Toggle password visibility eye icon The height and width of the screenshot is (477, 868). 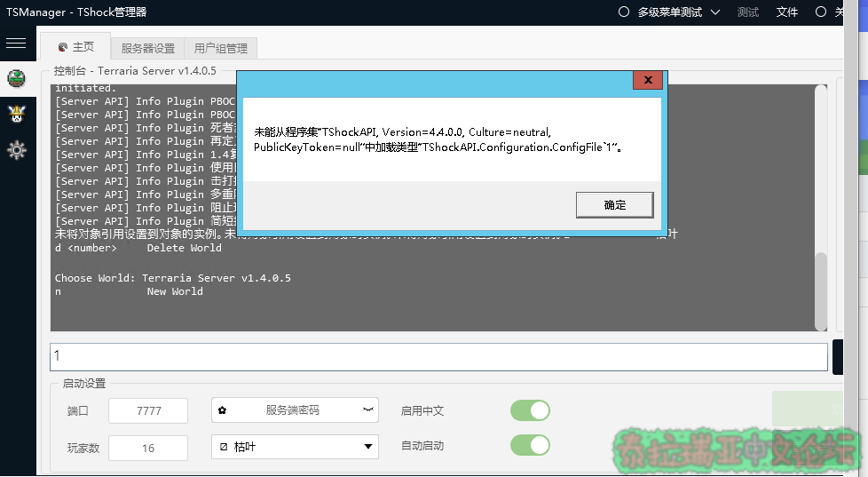368,410
